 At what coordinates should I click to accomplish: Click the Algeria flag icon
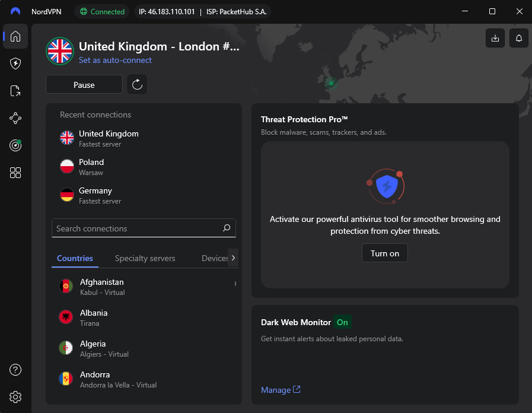66,348
